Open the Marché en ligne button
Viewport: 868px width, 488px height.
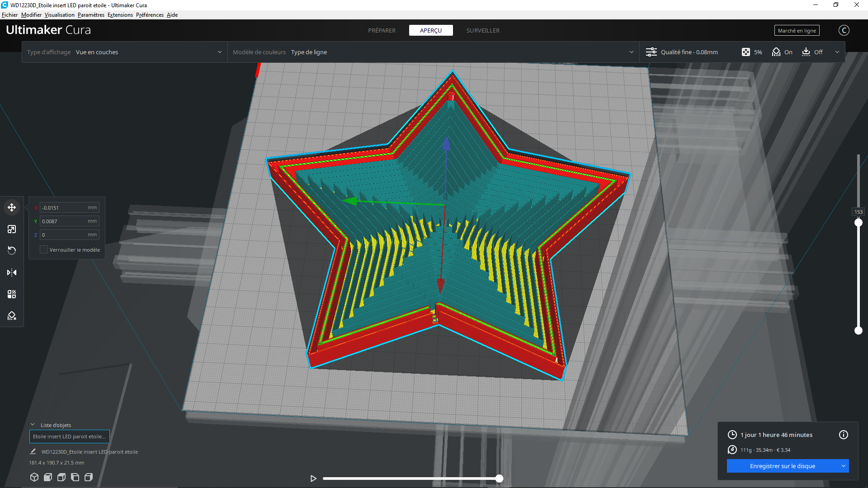click(797, 31)
